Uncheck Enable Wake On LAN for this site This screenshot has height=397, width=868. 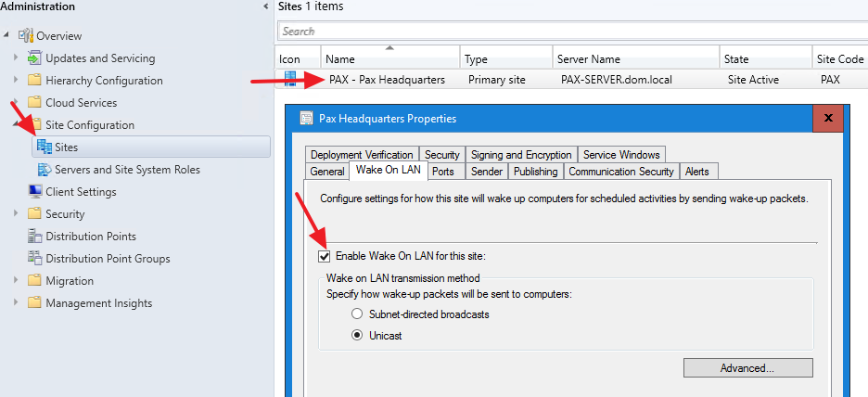tap(324, 256)
